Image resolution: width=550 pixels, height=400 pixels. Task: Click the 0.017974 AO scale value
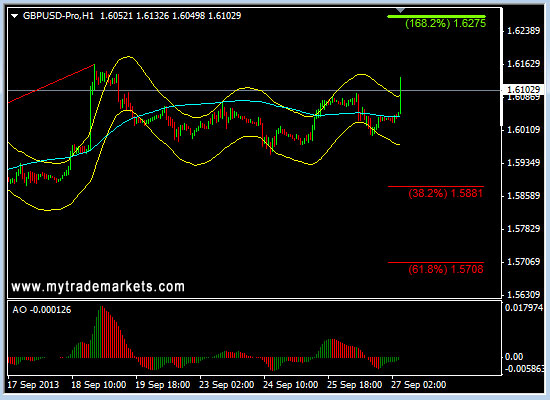coord(524,308)
